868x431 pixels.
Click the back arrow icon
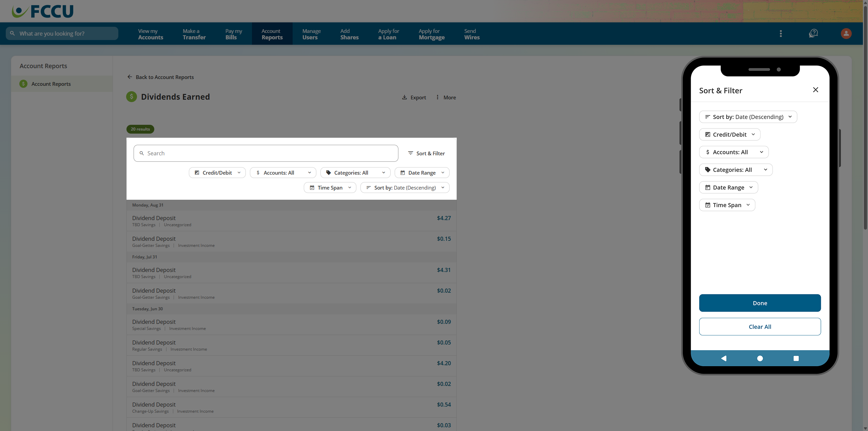pos(130,77)
